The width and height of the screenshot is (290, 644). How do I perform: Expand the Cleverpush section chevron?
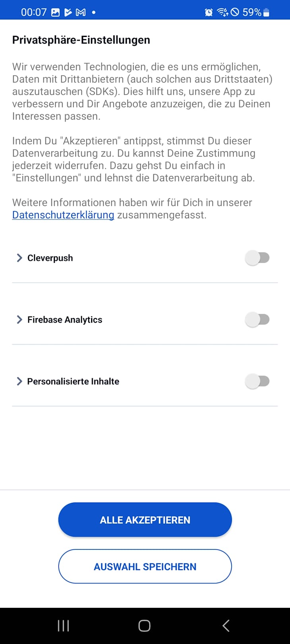(19, 258)
